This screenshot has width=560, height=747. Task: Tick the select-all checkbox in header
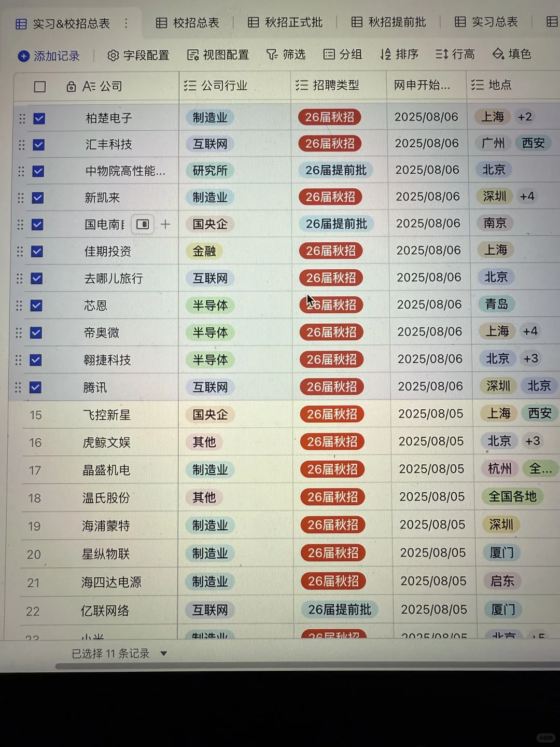tap(40, 87)
